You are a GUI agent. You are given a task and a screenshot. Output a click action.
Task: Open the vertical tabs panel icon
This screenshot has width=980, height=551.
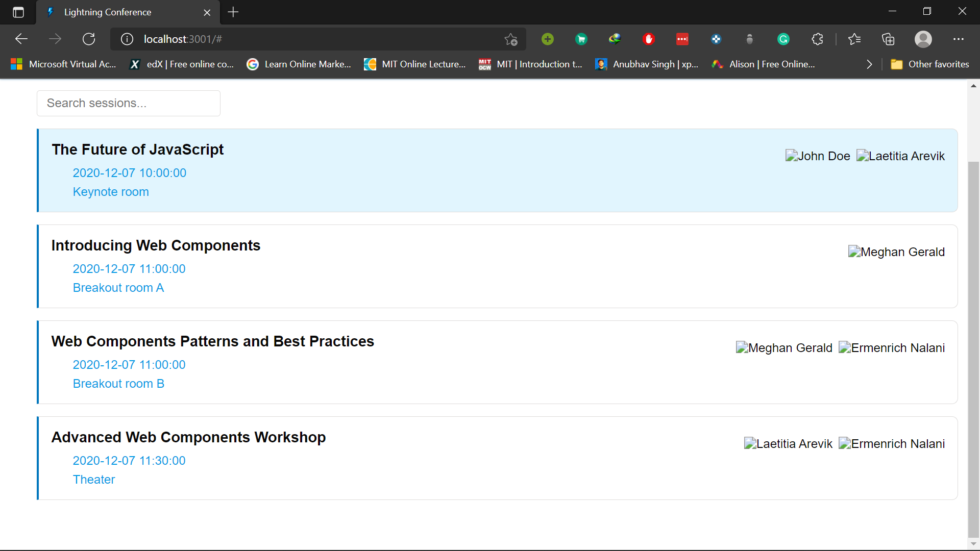coord(18,12)
